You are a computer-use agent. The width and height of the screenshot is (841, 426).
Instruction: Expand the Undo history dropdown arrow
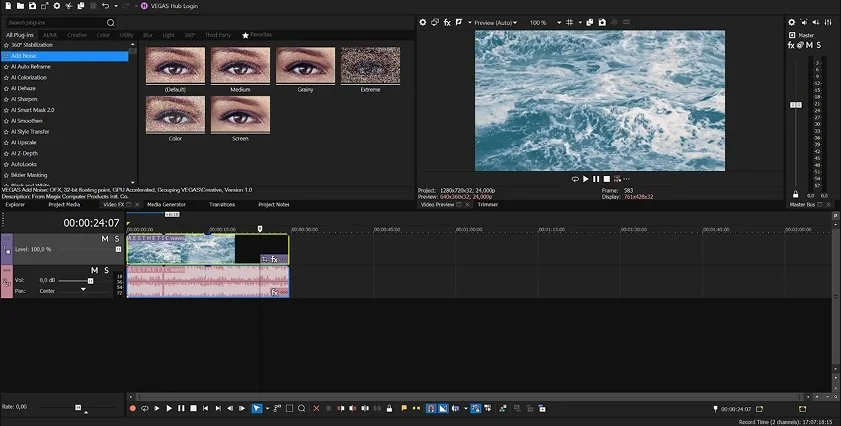click(x=116, y=6)
